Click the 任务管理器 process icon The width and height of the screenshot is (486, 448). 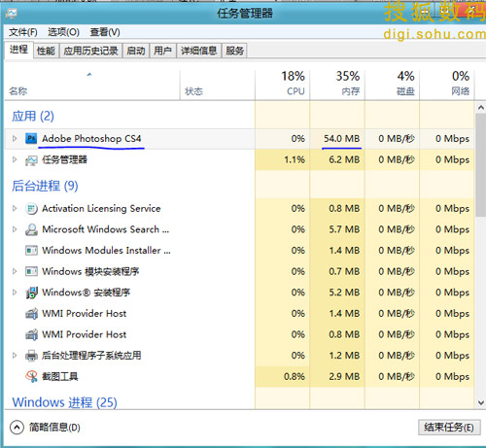click(31, 160)
